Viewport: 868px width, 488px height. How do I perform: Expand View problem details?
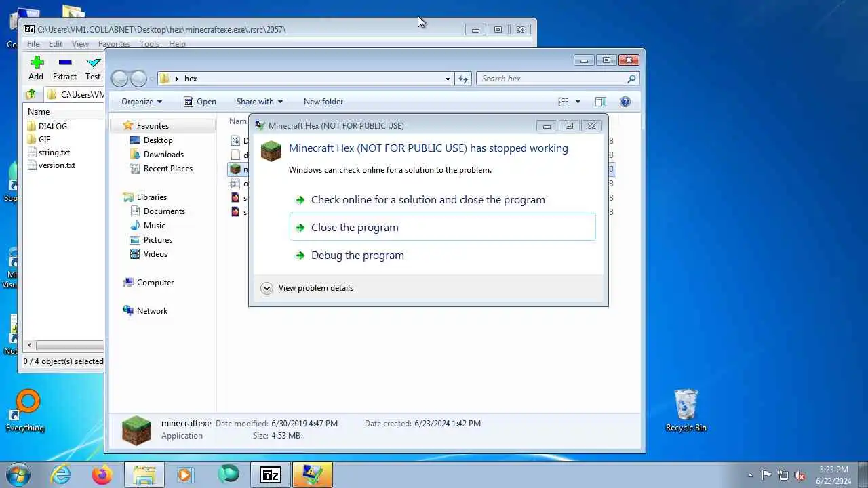click(x=307, y=288)
